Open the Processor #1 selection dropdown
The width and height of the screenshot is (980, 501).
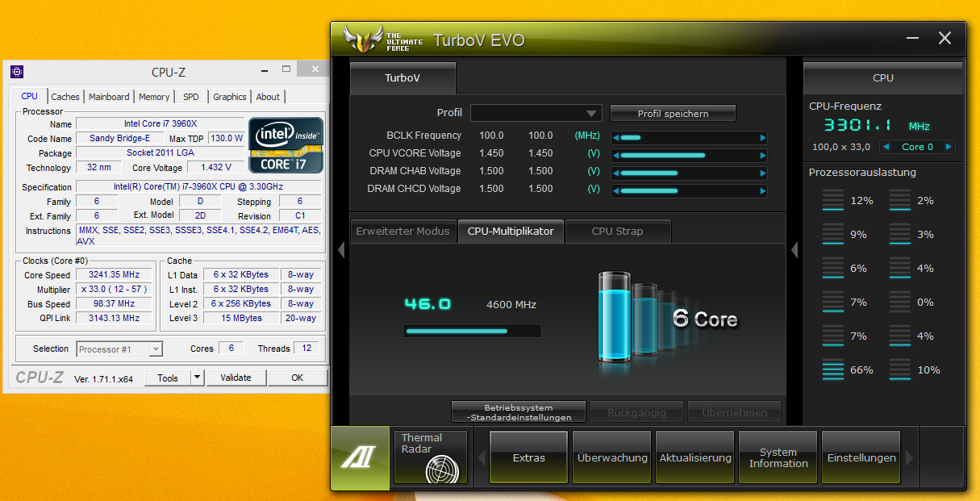pos(120,349)
